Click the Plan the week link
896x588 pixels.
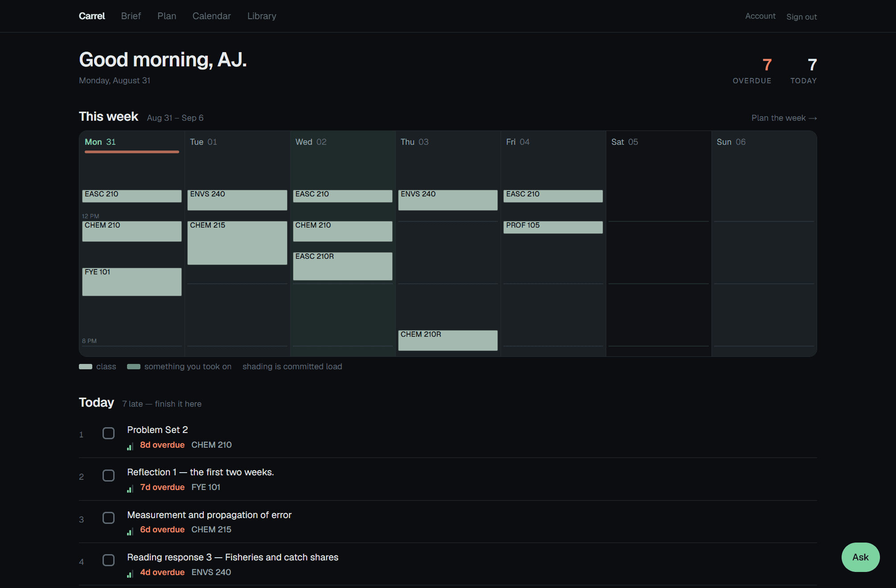pyautogui.click(x=784, y=118)
